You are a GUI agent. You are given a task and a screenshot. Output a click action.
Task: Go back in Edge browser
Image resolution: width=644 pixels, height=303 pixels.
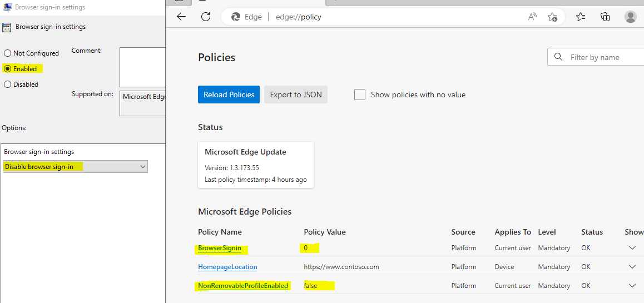pos(181,17)
